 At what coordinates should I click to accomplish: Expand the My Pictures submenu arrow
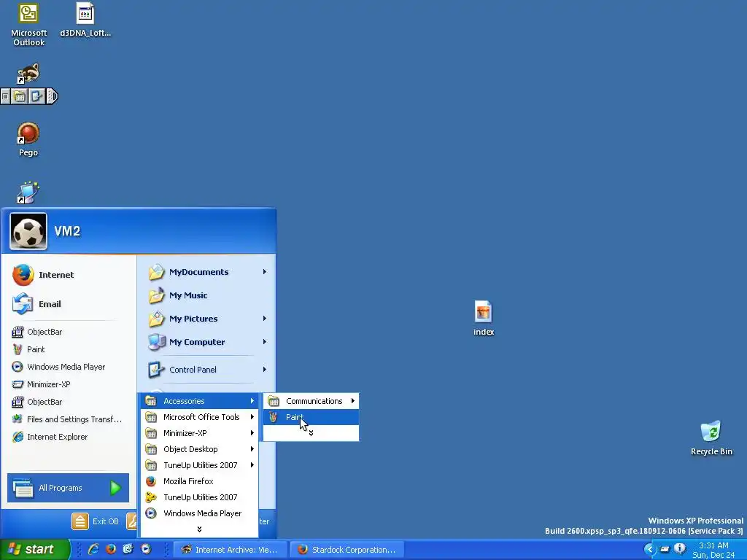click(264, 319)
